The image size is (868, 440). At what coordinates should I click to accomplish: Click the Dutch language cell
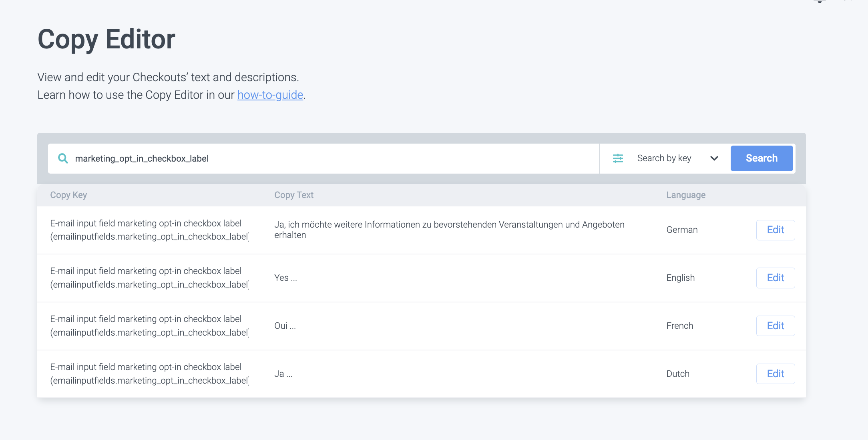click(677, 374)
